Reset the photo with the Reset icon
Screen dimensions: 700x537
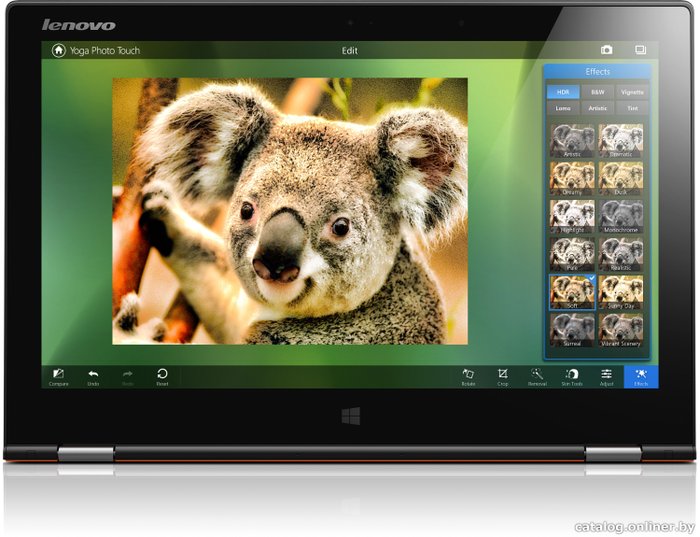coord(162,375)
